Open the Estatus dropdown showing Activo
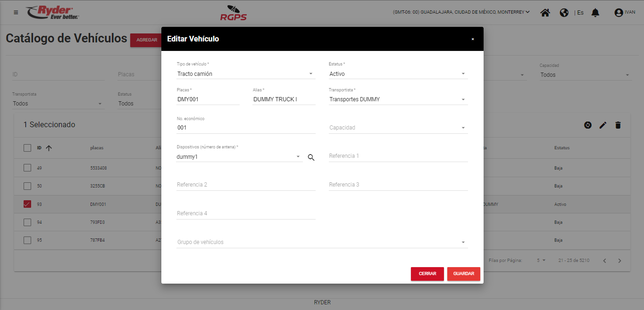Viewport: 644px width, 310px height. click(398, 74)
